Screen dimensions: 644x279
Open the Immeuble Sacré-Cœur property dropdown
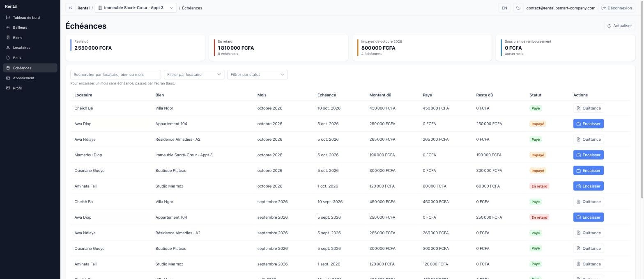pos(136,8)
